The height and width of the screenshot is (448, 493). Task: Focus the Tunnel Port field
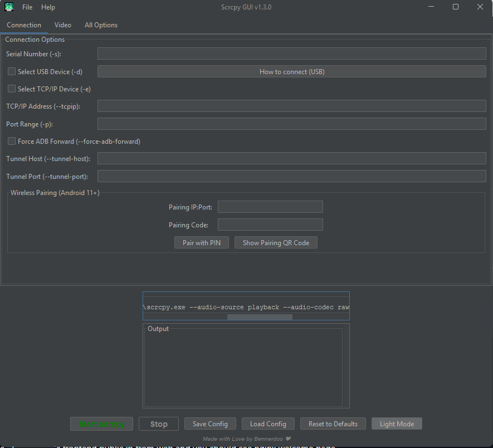coord(292,176)
